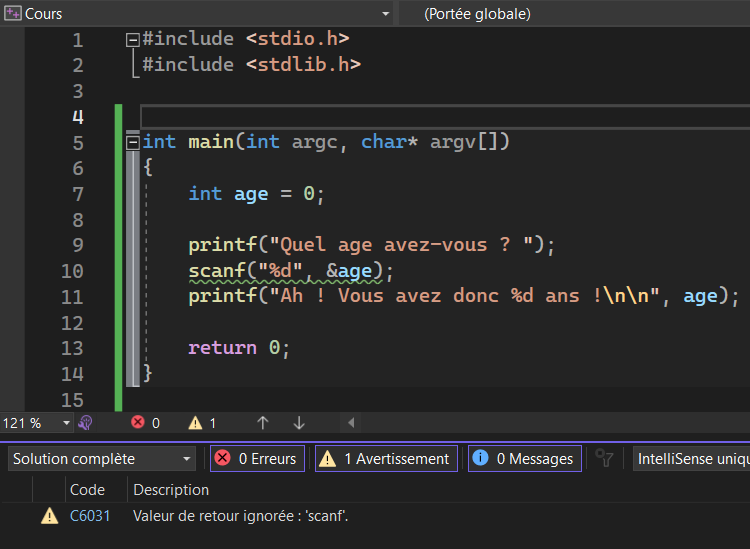Toggle the 1 Avertissement filter

[386, 459]
